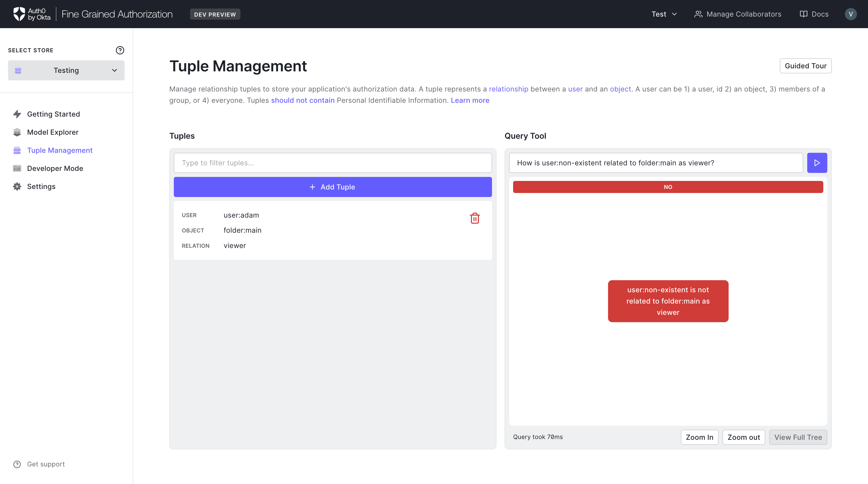Click the Tuples section heading
The height and width of the screenshot is (484, 868).
(182, 136)
